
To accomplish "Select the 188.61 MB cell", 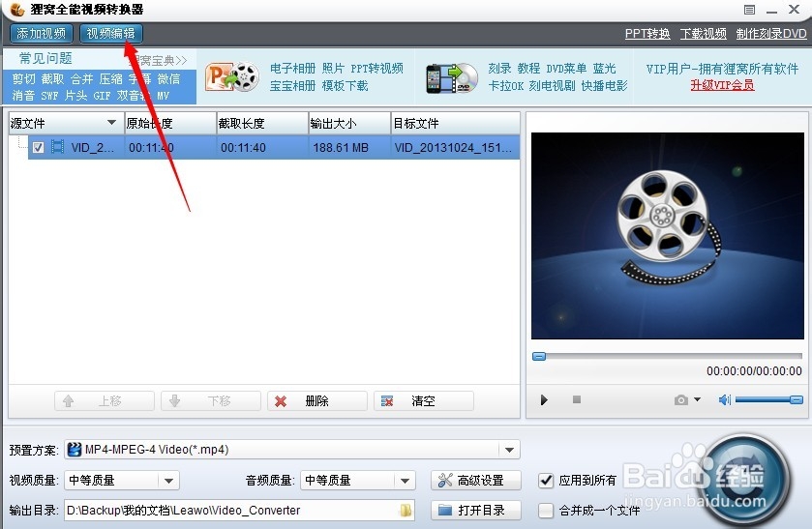I will (x=341, y=148).
